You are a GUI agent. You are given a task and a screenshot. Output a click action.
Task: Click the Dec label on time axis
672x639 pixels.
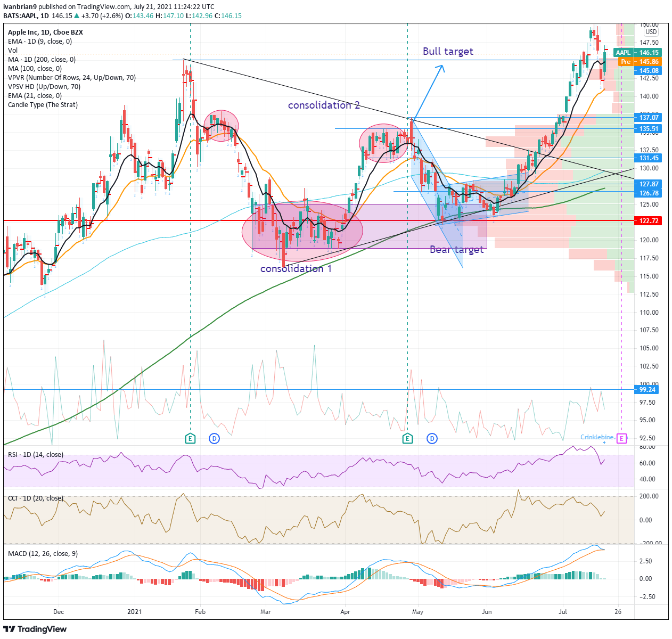59,612
